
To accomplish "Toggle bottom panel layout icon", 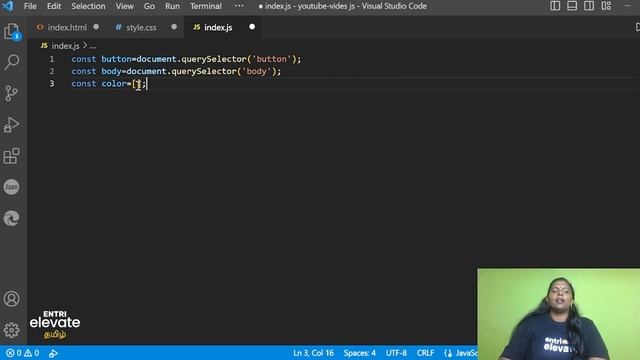I will pos(572,6).
